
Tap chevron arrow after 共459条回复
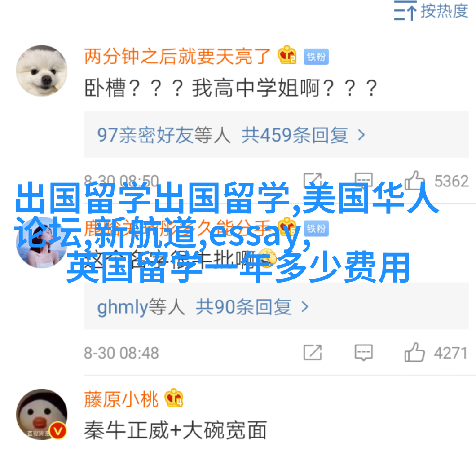click(x=361, y=135)
